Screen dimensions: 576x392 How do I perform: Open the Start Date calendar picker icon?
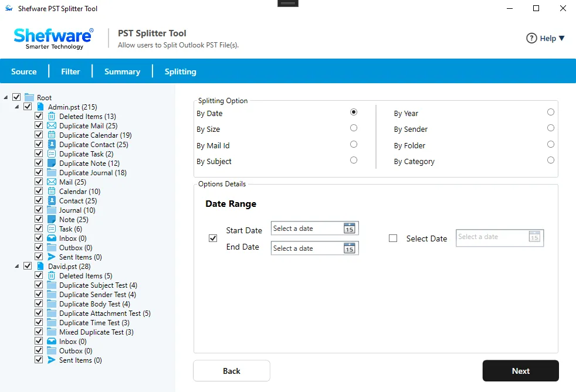(x=350, y=228)
